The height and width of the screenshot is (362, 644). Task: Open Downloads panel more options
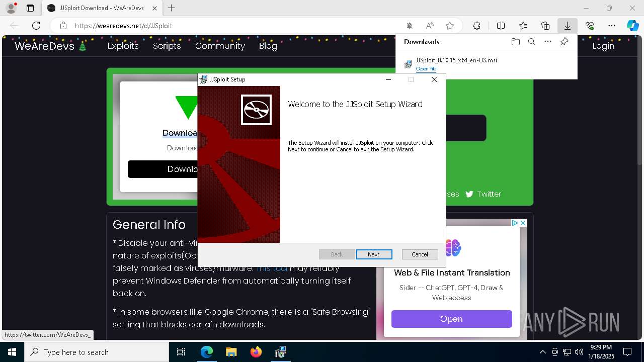[x=547, y=42]
